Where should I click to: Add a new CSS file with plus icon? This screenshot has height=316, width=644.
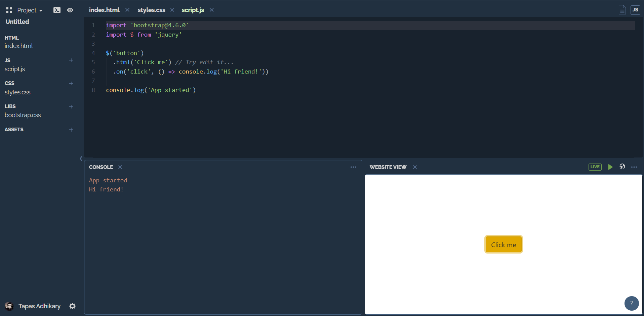[71, 84]
